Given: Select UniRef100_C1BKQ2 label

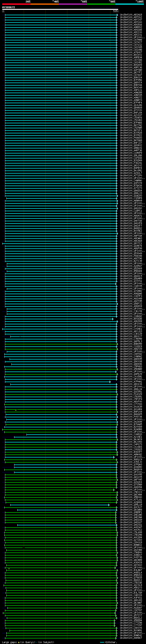Looking at the screenshot, I should pos(131,316).
